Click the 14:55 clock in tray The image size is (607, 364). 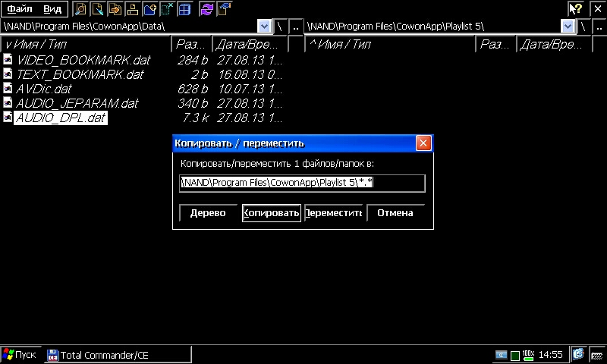[x=551, y=355]
